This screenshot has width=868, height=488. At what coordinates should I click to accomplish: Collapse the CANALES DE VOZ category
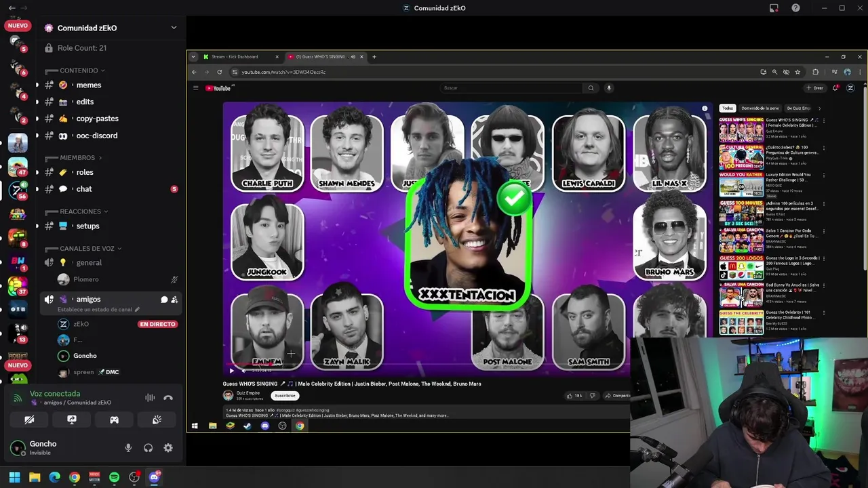[x=85, y=249]
